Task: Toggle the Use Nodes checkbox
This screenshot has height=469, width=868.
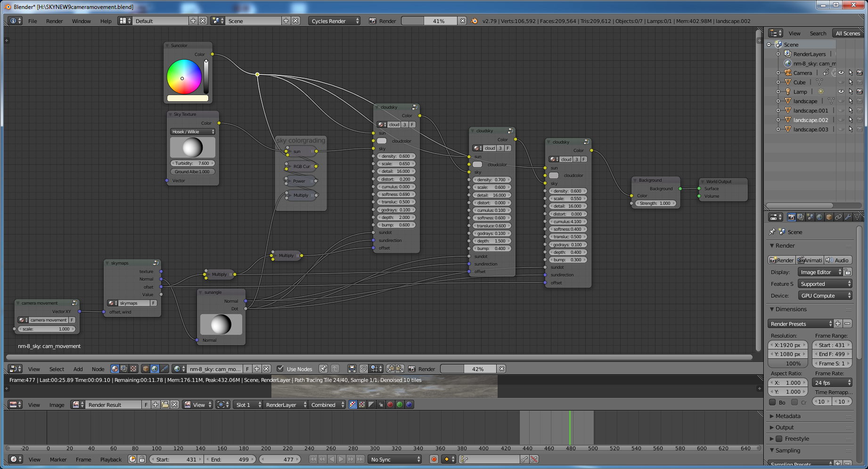Action: 280,369
